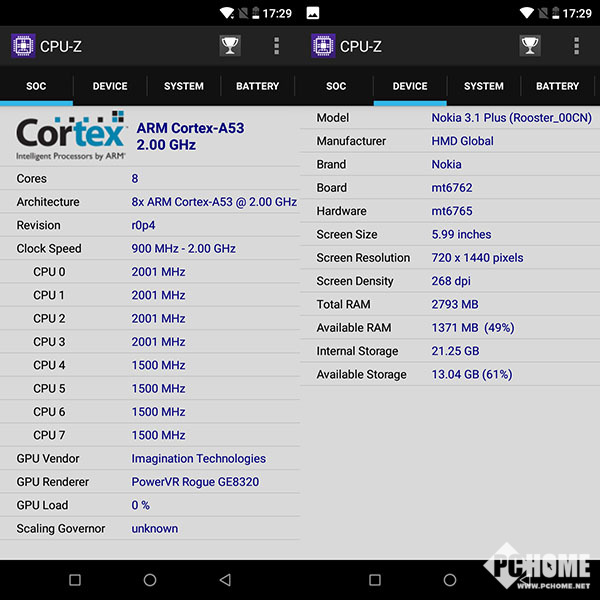The height and width of the screenshot is (600, 600).
Task: Tap the Cortex processor logo image
Action: pos(70,137)
